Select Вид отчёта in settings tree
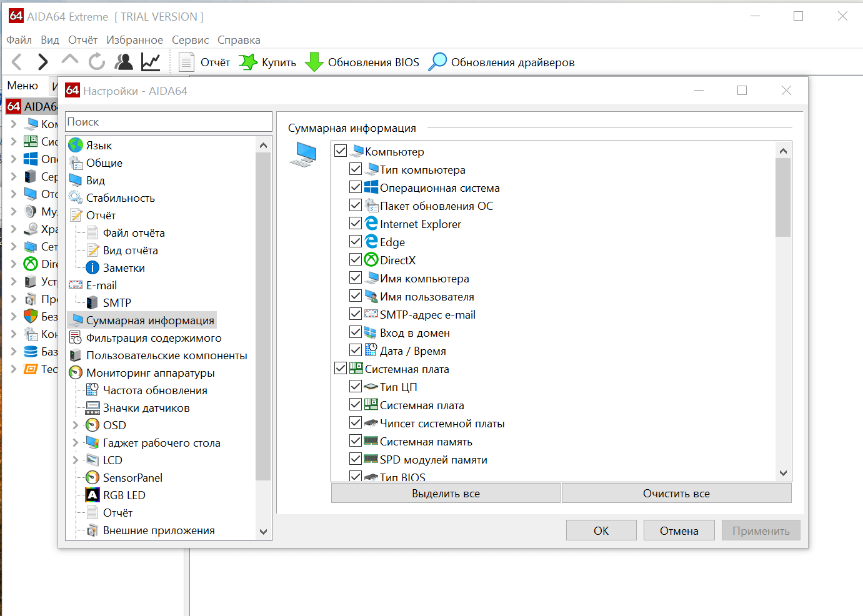The height and width of the screenshot is (616, 863). (130, 251)
